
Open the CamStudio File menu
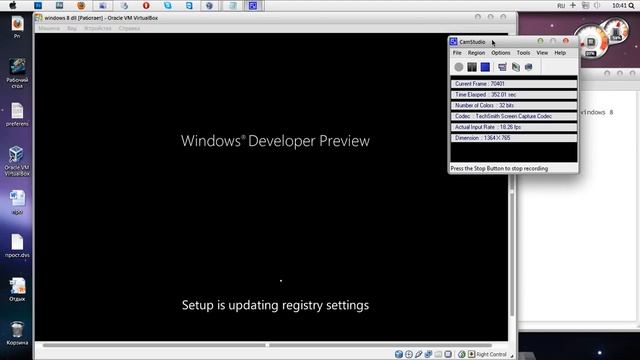pyautogui.click(x=457, y=53)
